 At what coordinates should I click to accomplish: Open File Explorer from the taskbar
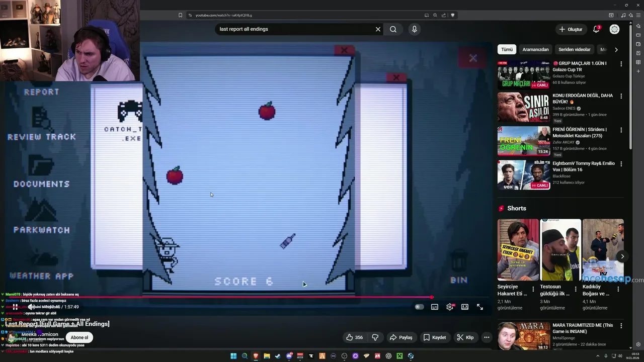tap(267, 356)
